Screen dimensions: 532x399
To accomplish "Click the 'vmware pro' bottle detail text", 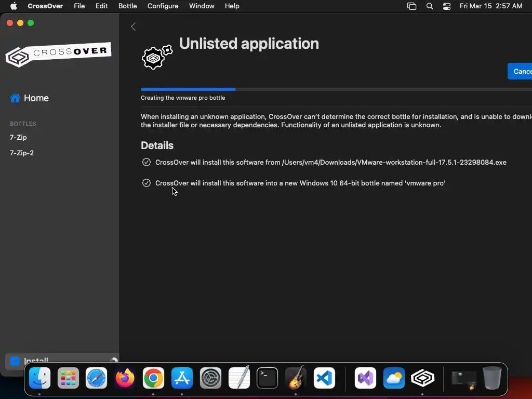I will [300, 183].
